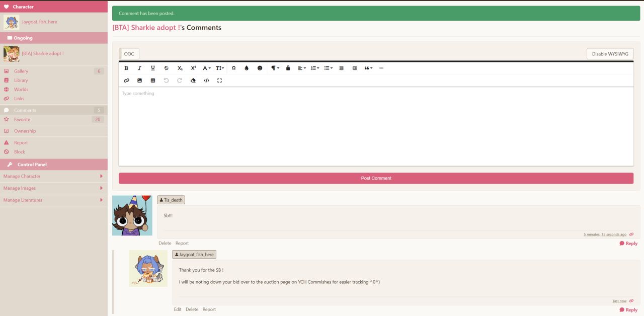The width and height of the screenshot is (644, 316).
Task: Click the comment text area
Action: (x=376, y=126)
